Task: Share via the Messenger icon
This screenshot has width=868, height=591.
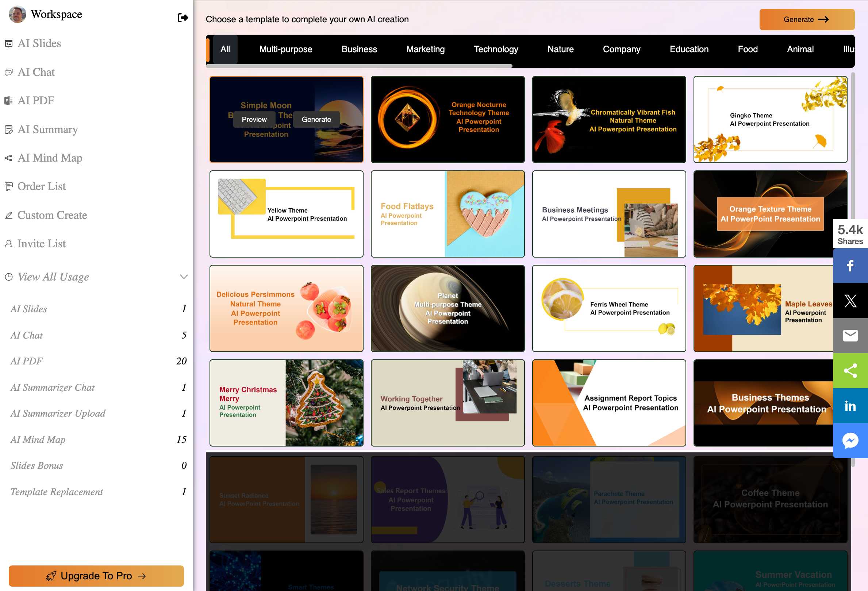Action: tap(850, 441)
